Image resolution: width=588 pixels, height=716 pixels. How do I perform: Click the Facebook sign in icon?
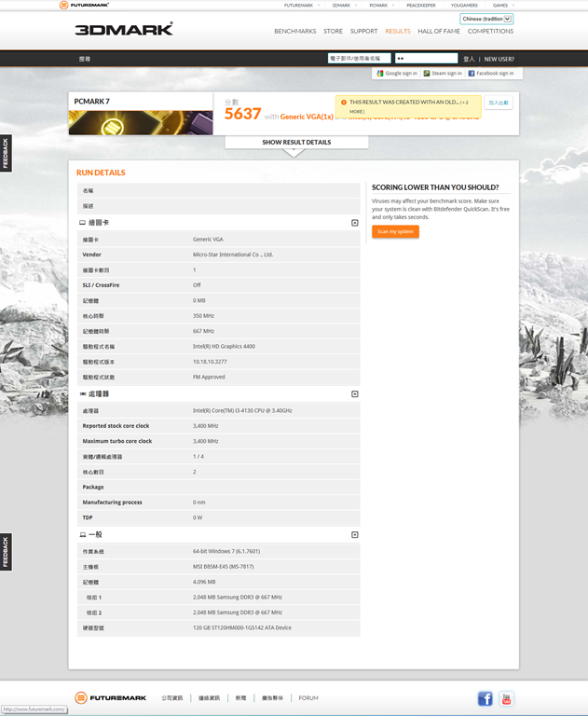pyautogui.click(x=472, y=73)
